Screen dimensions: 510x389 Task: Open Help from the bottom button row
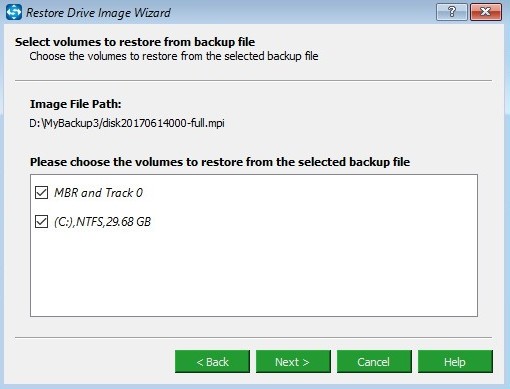[455, 362]
